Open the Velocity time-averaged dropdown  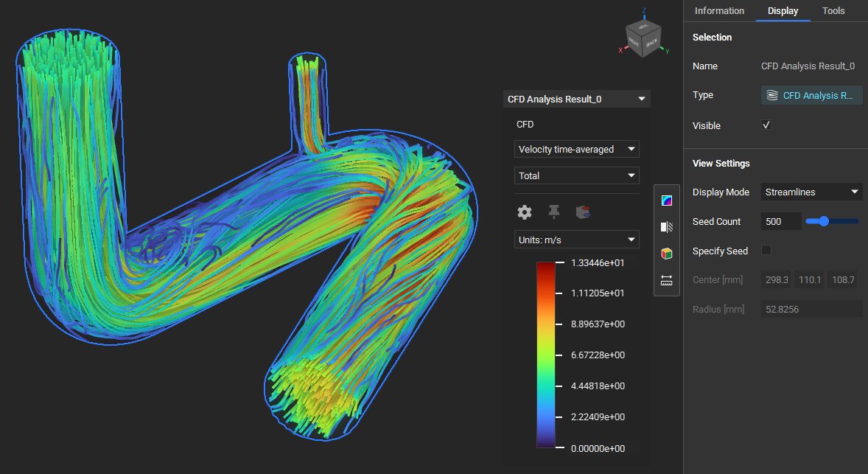click(576, 149)
